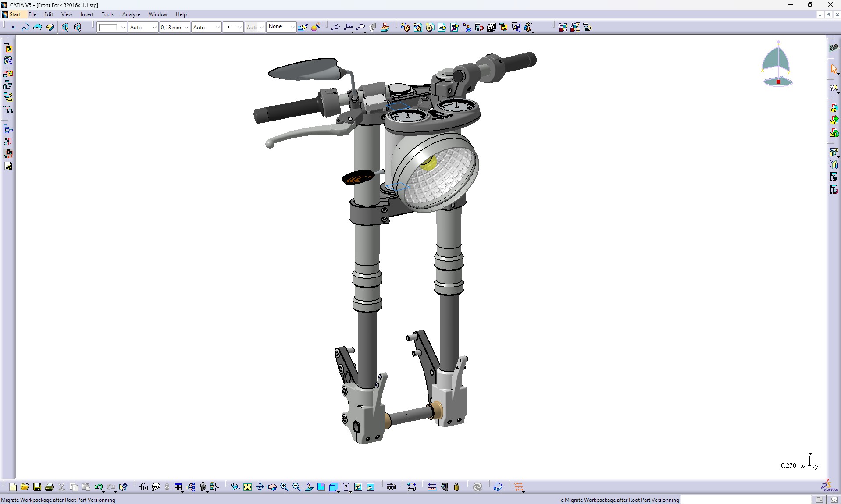This screenshot has height=504, width=841.
Task: Click the Zoom In magnifier icon
Action: (284, 487)
